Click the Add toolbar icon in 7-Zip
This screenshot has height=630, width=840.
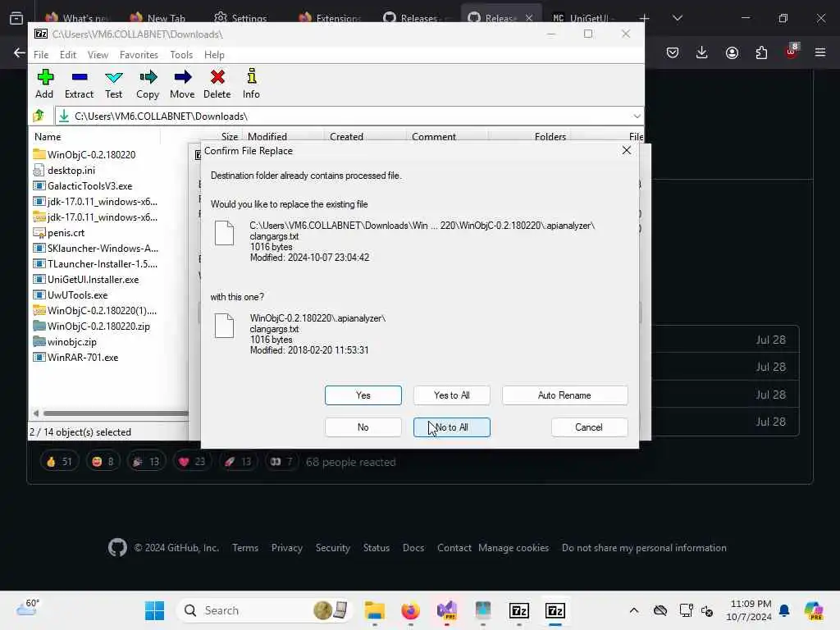tap(44, 84)
